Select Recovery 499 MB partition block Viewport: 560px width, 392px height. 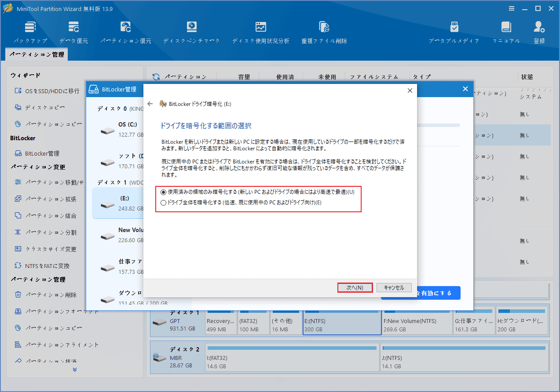(220, 322)
